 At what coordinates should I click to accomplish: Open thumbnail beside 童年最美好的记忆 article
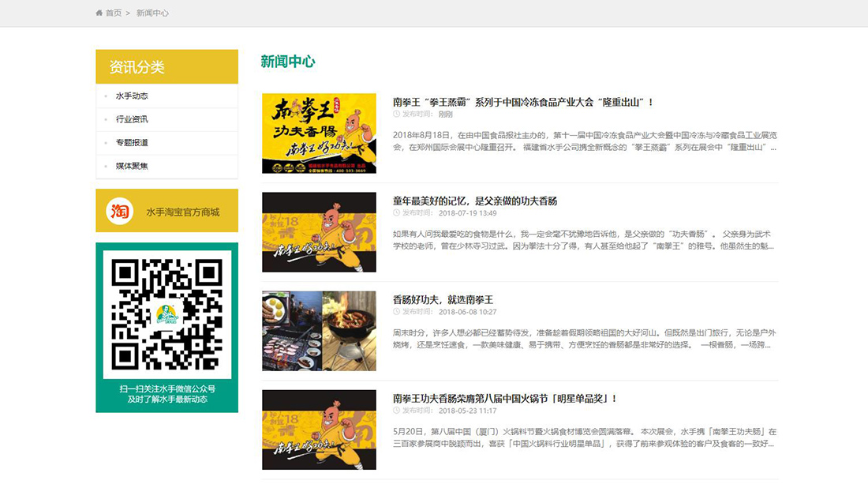click(319, 232)
